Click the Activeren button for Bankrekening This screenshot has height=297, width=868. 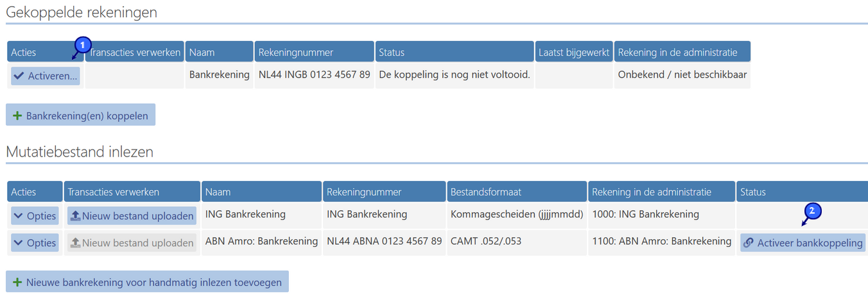point(45,76)
